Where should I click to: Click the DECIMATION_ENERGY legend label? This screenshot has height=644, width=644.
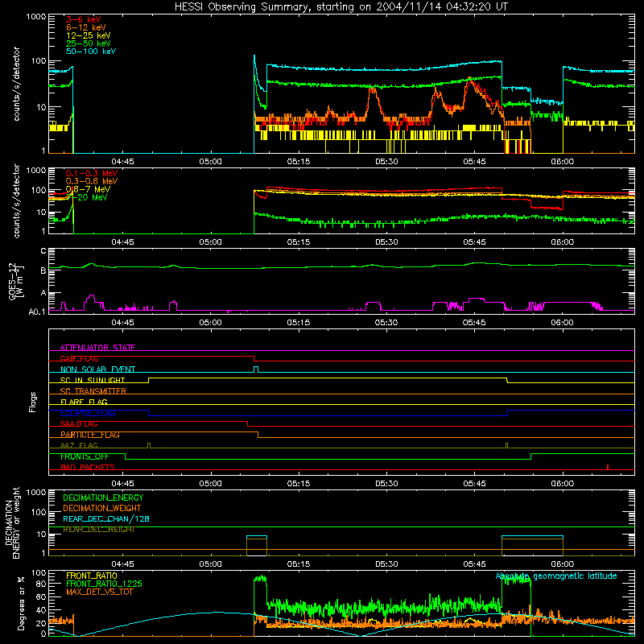(x=103, y=497)
